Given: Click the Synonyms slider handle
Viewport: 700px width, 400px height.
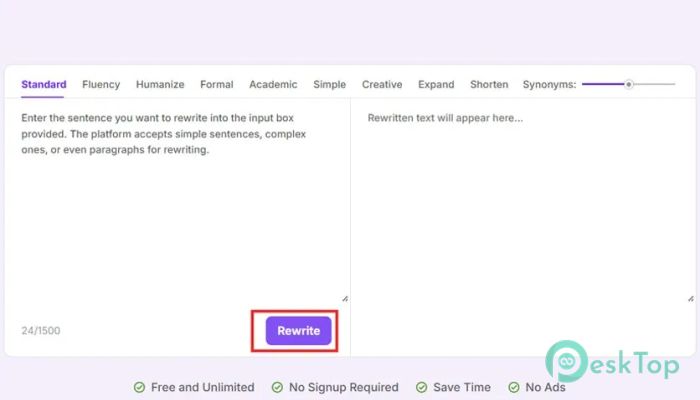Looking at the screenshot, I should [x=629, y=84].
